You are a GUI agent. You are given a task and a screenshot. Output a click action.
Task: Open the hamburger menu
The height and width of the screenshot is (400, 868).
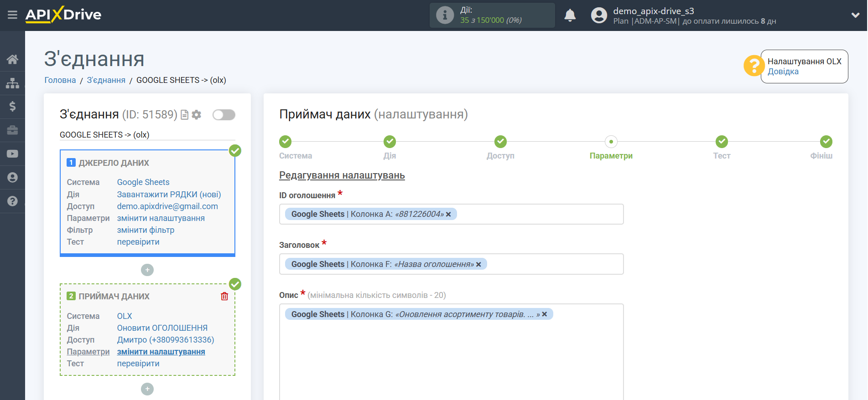click(x=12, y=15)
